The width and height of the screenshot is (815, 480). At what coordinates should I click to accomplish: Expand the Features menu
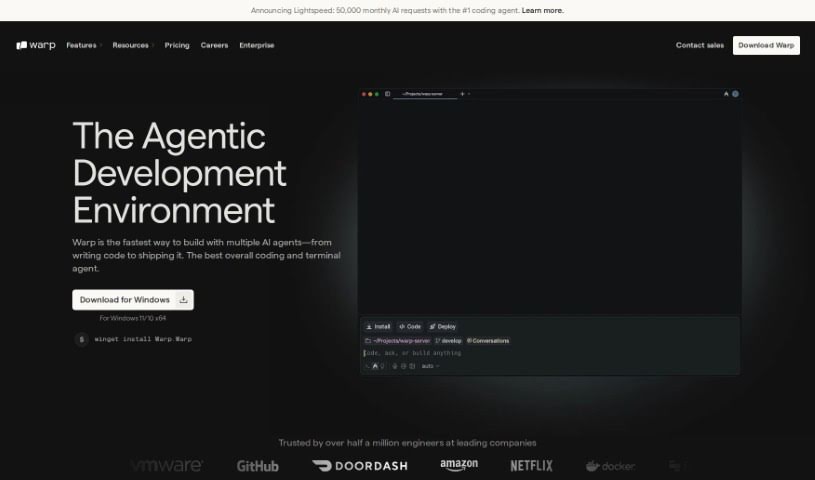[x=84, y=45]
